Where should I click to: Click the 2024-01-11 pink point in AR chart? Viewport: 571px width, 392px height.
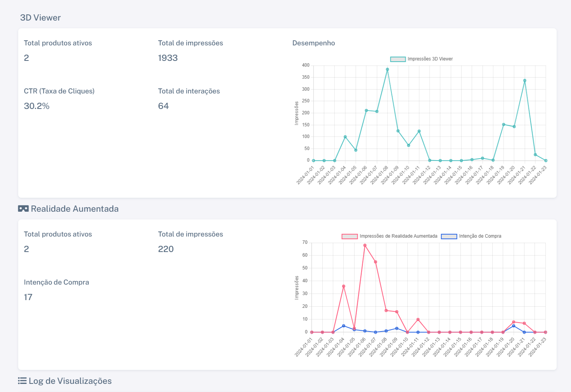pyautogui.click(x=418, y=319)
